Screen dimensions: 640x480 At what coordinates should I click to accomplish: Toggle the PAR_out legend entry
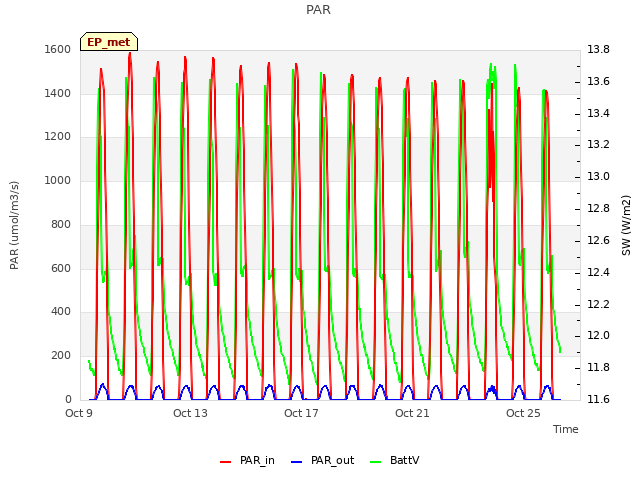tap(322, 460)
